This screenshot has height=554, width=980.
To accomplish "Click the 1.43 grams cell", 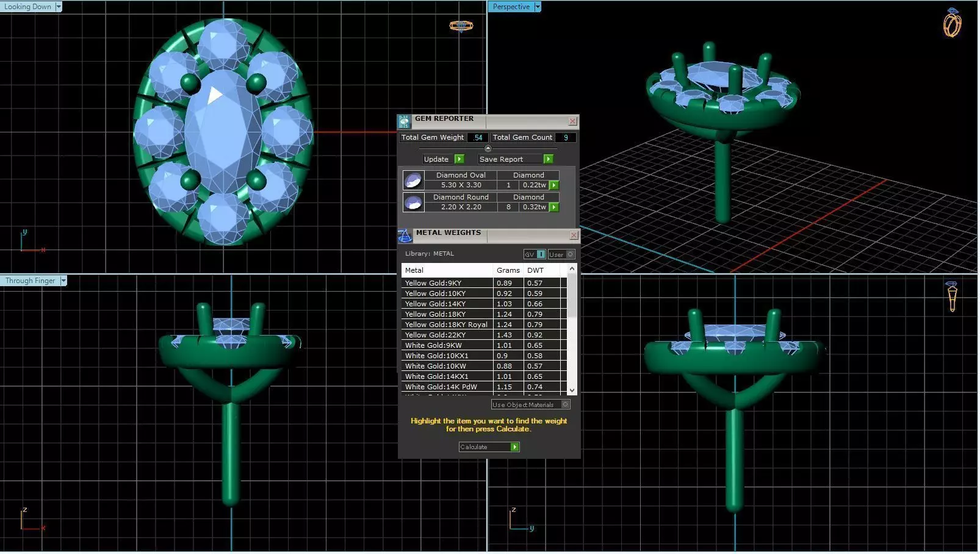I will [x=508, y=335].
